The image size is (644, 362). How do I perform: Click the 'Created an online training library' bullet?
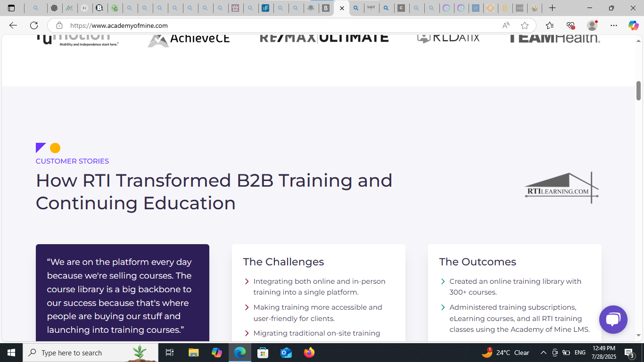[x=515, y=287]
